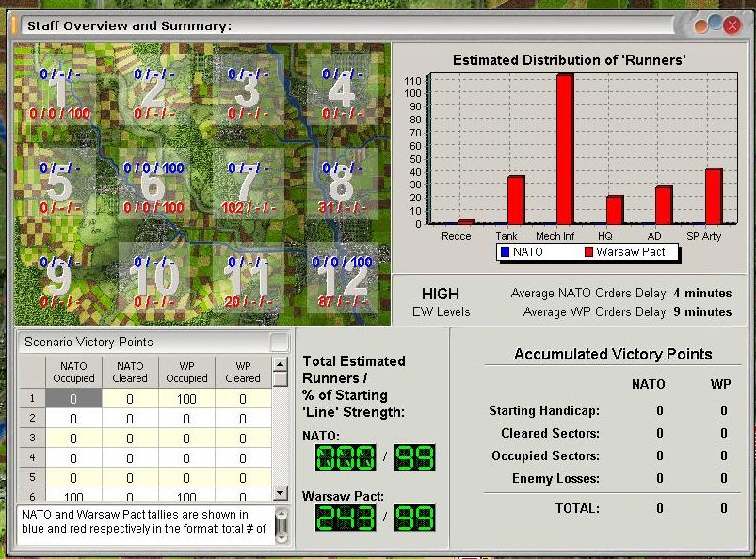Click the Warsaw Pact line strength percent 99

click(414, 518)
